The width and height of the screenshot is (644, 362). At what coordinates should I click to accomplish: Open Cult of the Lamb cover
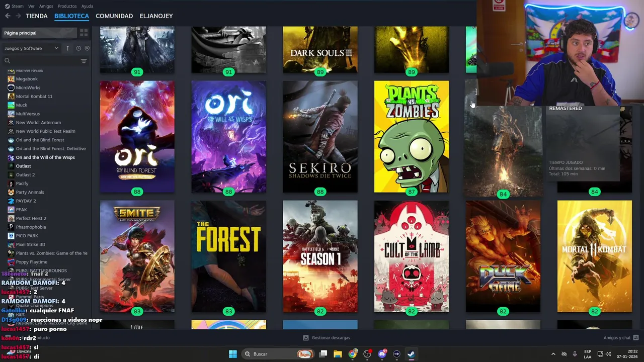pyautogui.click(x=412, y=256)
